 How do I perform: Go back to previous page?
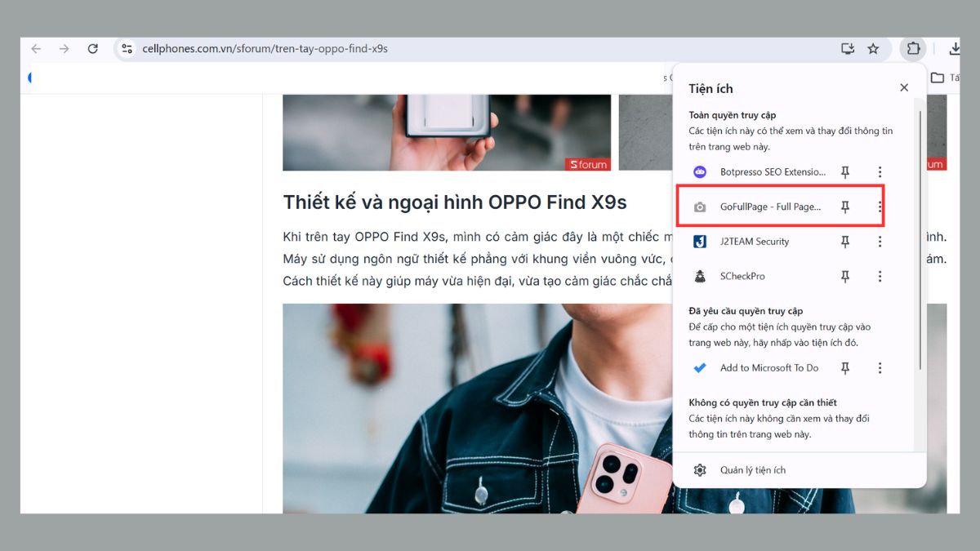pyautogui.click(x=36, y=49)
